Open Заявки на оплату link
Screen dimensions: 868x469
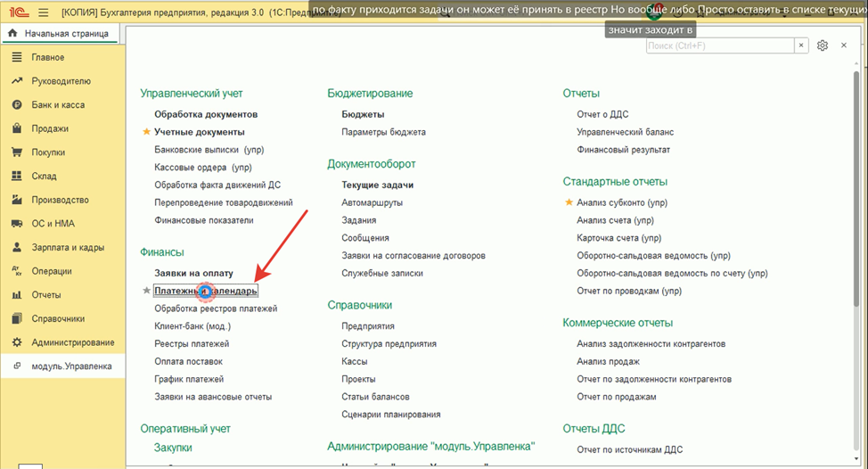(x=193, y=273)
